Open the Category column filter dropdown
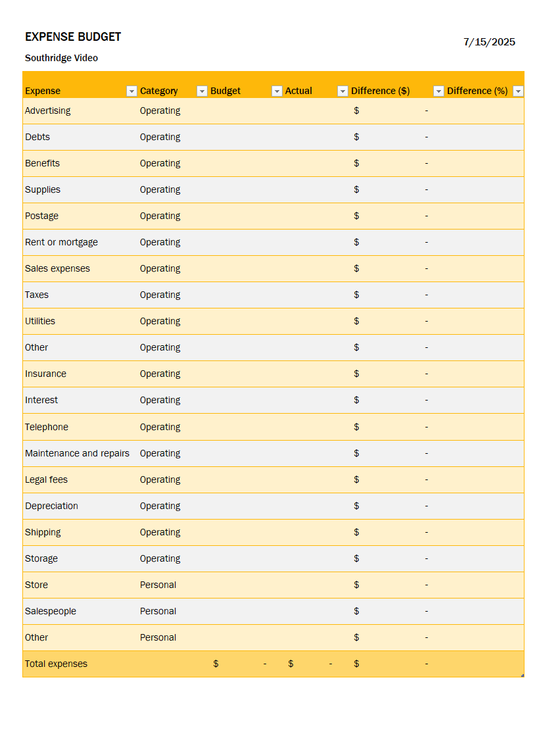560x734 pixels. tap(202, 91)
